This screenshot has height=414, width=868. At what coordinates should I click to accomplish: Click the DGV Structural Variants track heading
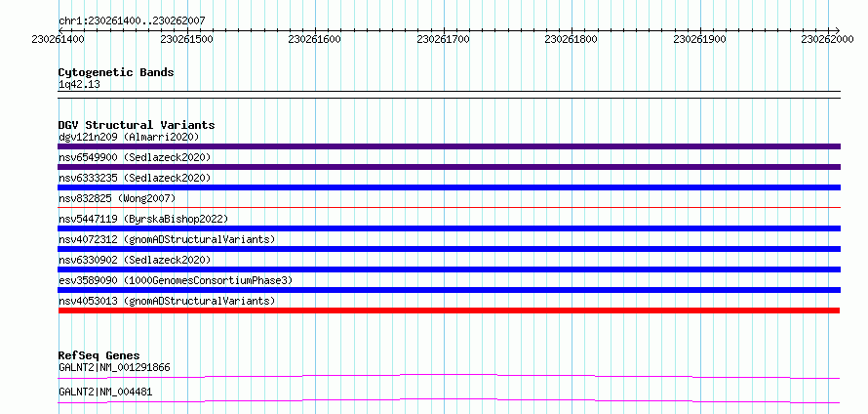click(137, 125)
